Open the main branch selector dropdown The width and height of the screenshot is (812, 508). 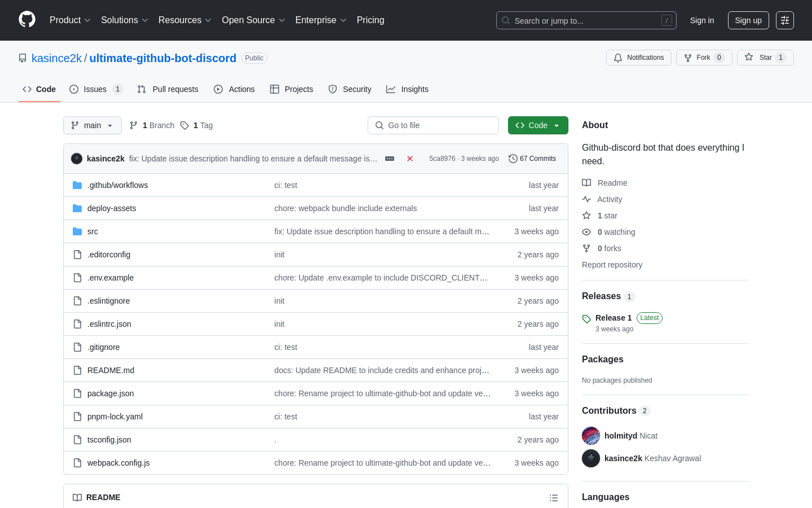[92, 125]
